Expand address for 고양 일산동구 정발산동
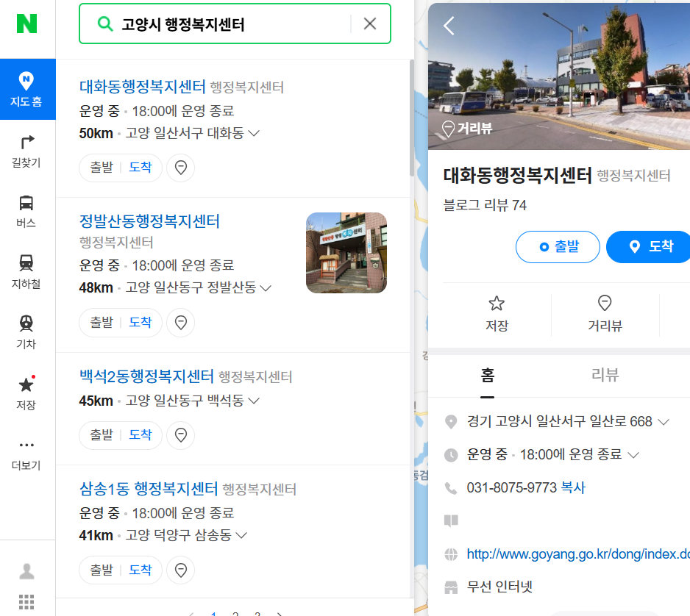Viewport: 690px width, 616px height. pyautogui.click(x=266, y=288)
